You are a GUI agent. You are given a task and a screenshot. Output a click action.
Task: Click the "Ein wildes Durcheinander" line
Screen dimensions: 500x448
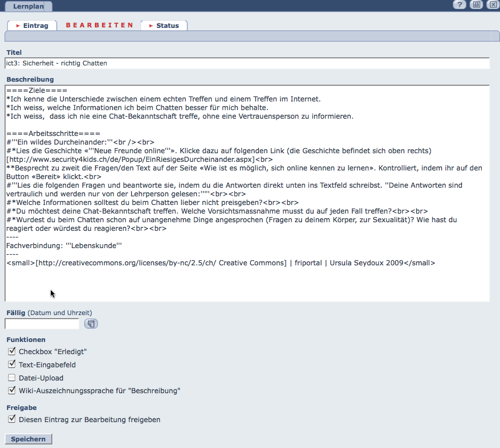coord(80,142)
